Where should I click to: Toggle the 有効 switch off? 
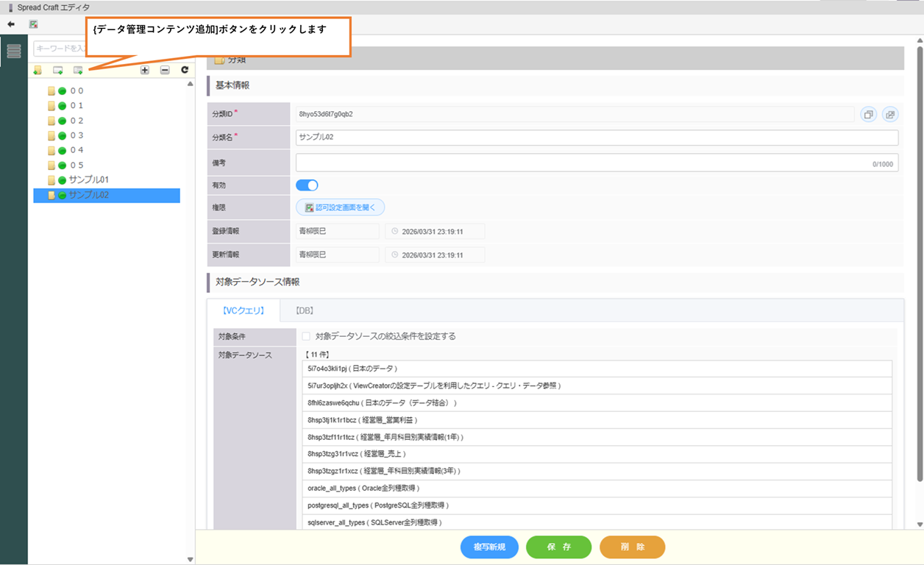[307, 185]
